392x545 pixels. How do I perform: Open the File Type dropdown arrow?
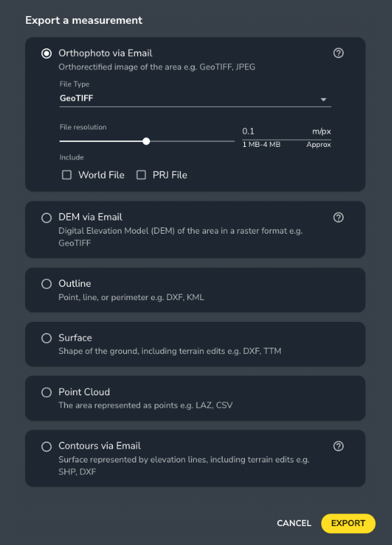tap(323, 99)
